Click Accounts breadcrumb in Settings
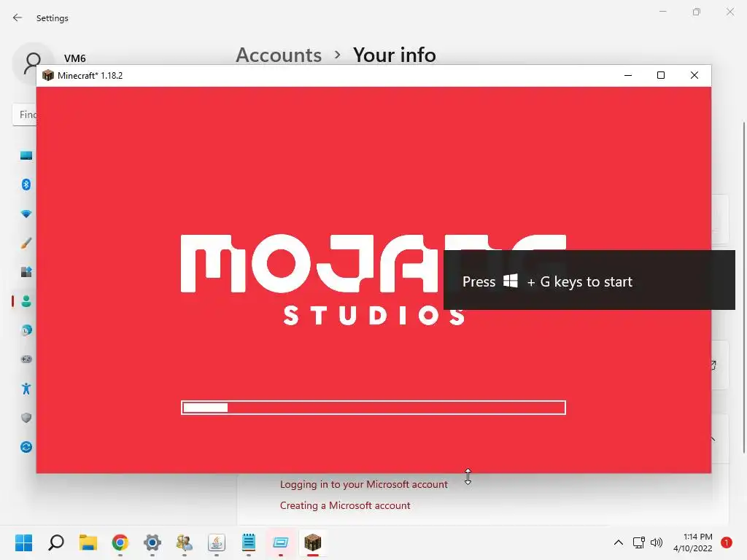 [x=279, y=55]
